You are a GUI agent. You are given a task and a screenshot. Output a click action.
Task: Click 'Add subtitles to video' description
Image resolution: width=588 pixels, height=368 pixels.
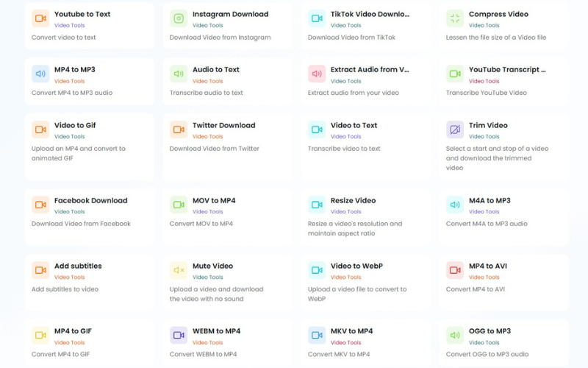coord(65,289)
